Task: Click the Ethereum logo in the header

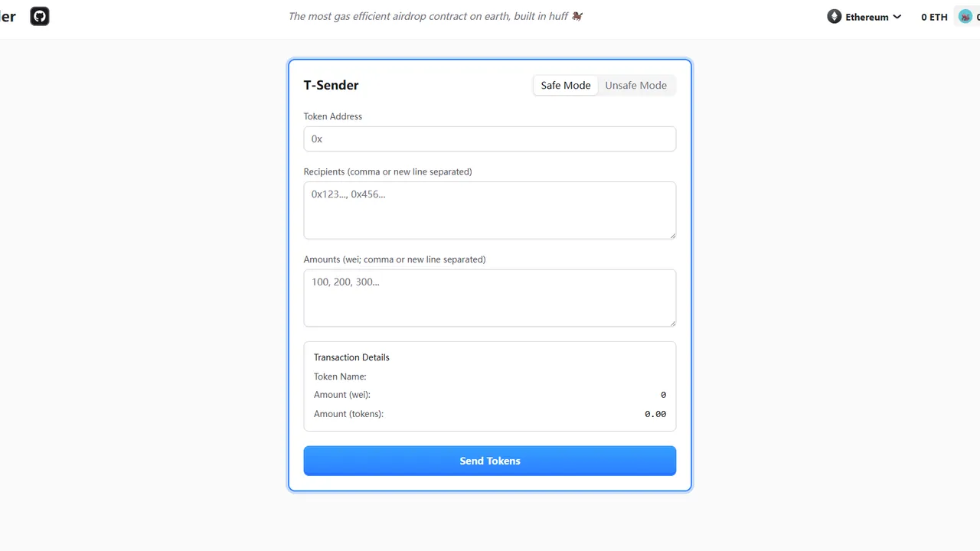Action: (834, 16)
